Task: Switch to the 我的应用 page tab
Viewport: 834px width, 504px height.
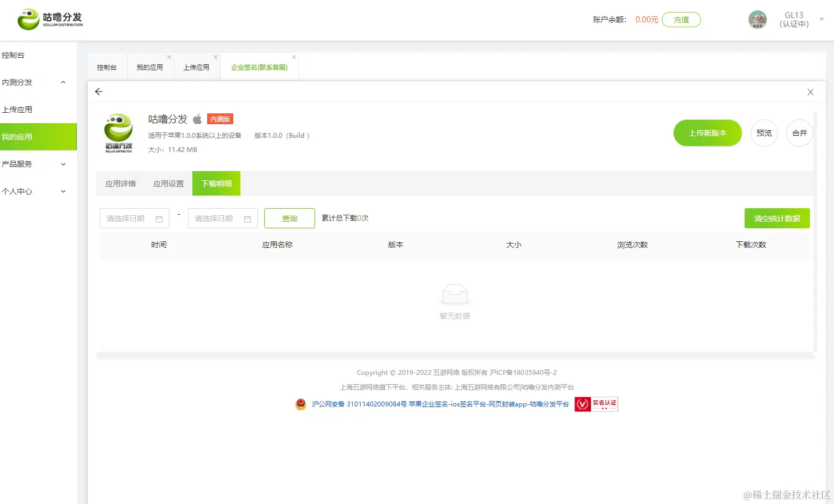Action: 149,68
